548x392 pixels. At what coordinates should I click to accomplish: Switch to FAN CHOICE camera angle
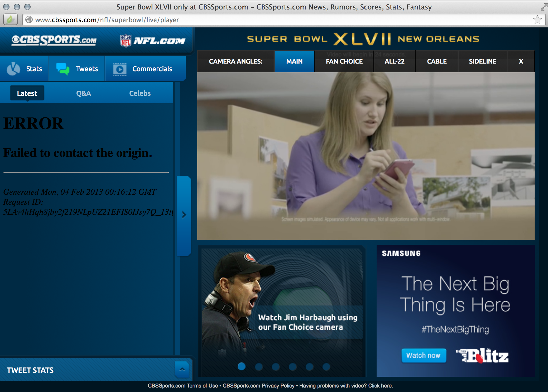(x=344, y=61)
